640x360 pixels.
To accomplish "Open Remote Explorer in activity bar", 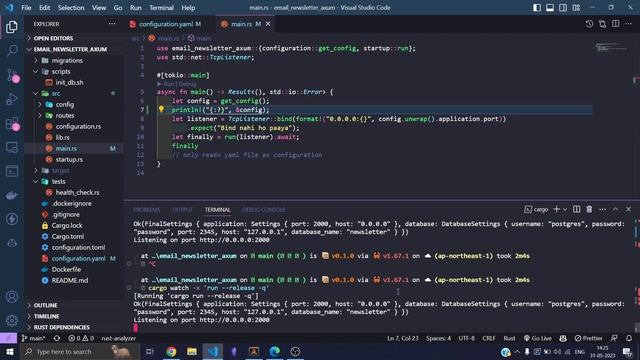I will coord(12,147).
